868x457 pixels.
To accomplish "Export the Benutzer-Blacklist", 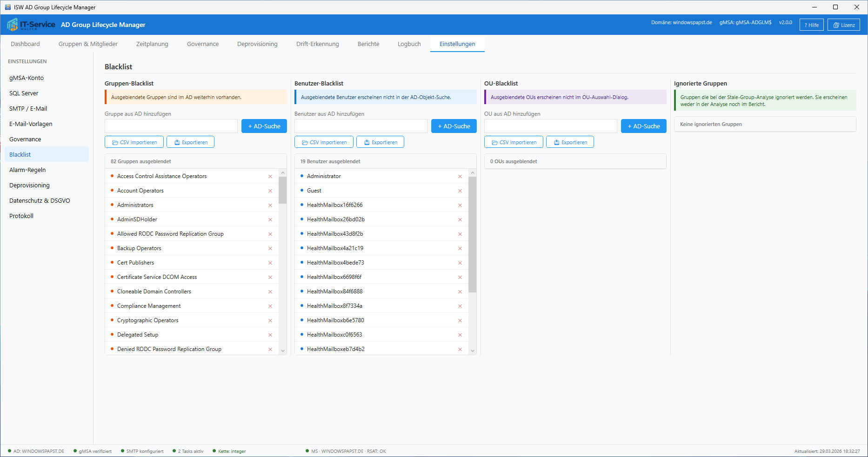I will pos(380,142).
